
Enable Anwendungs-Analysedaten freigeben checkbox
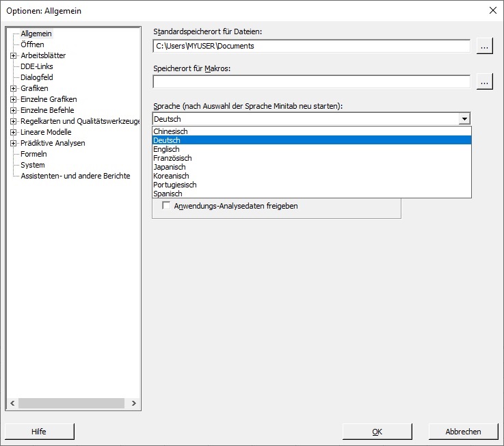click(166, 205)
